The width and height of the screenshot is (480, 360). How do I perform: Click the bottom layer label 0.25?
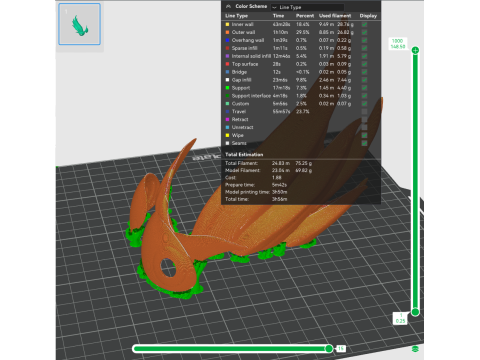[400, 321]
